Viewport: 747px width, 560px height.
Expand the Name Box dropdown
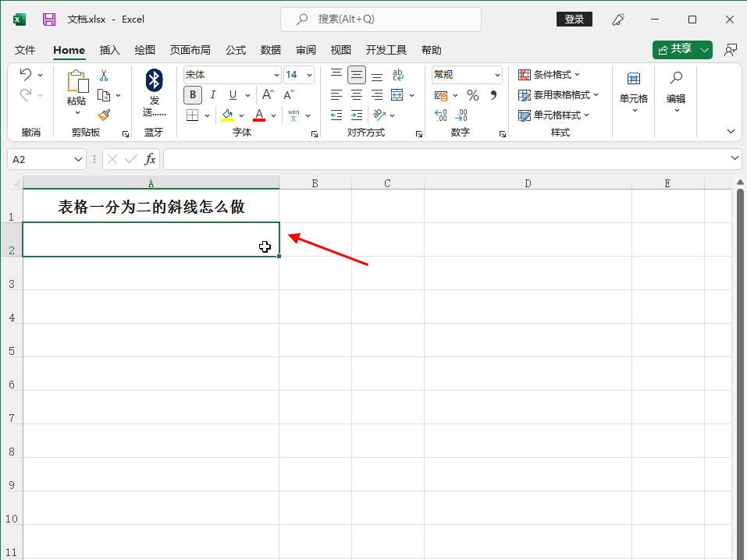(78, 159)
